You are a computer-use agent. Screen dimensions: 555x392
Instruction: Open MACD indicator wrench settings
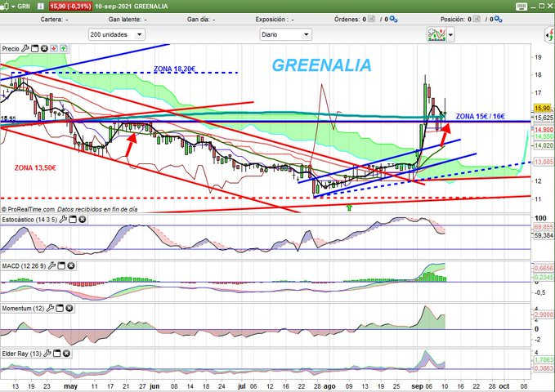pyautogui.click(x=51, y=265)
